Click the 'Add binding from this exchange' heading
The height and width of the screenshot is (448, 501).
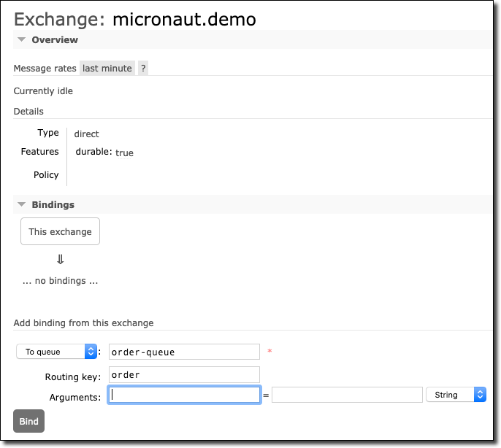point(83,323)
